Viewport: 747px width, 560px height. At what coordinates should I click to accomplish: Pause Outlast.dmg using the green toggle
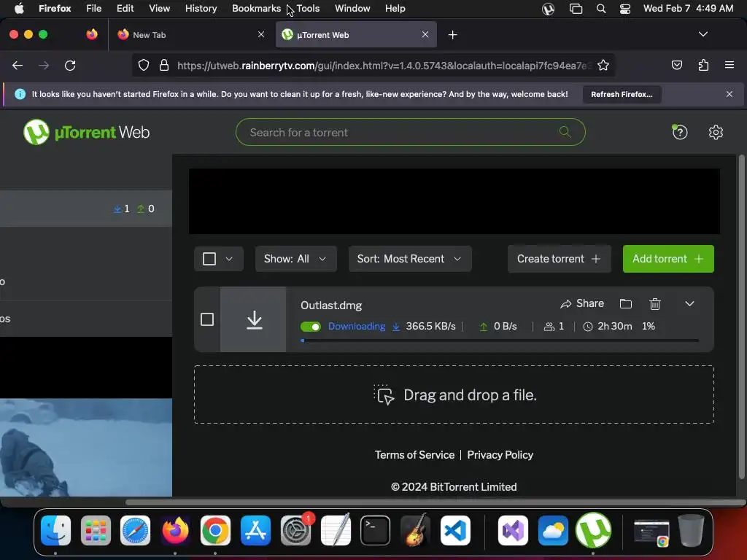tap(311, 327)
